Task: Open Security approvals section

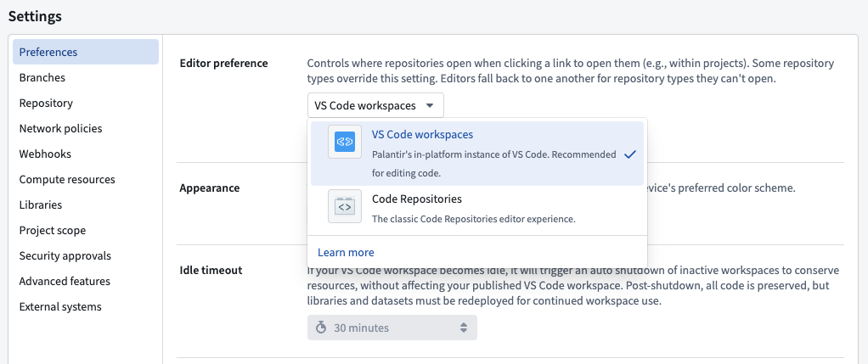Action: point(65,255)
